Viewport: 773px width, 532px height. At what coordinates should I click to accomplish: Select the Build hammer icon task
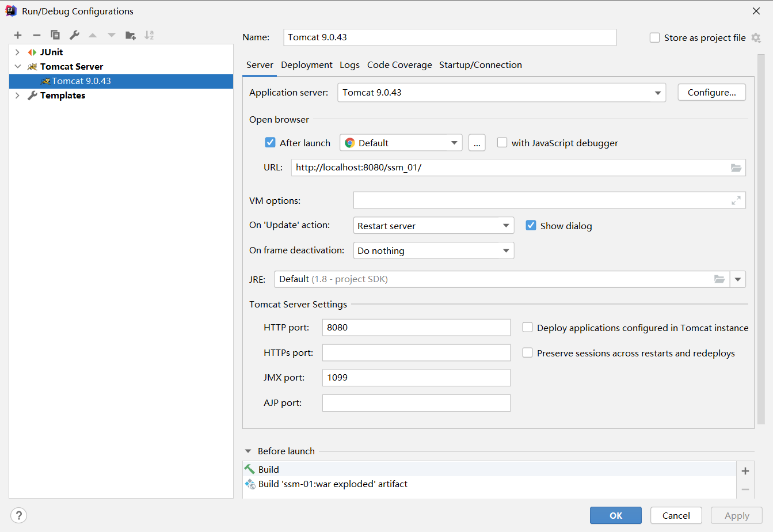click(249, 469)
